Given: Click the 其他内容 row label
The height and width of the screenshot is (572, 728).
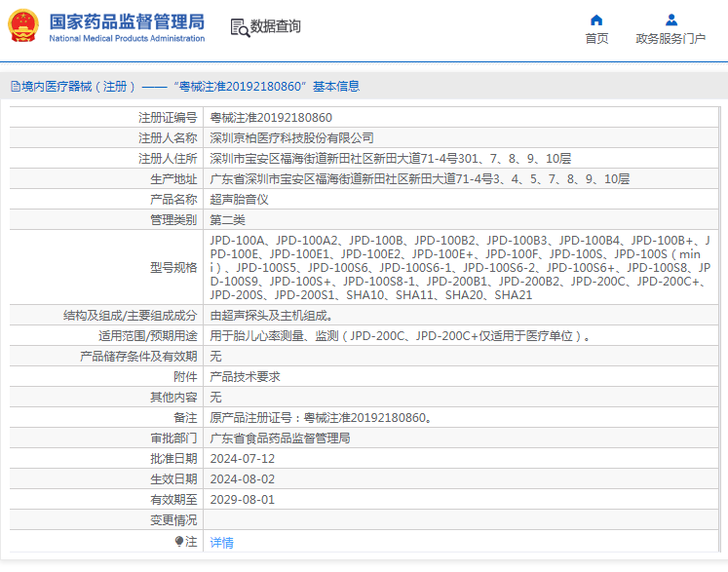Looking at the screenshot, I should click(173, 398).
